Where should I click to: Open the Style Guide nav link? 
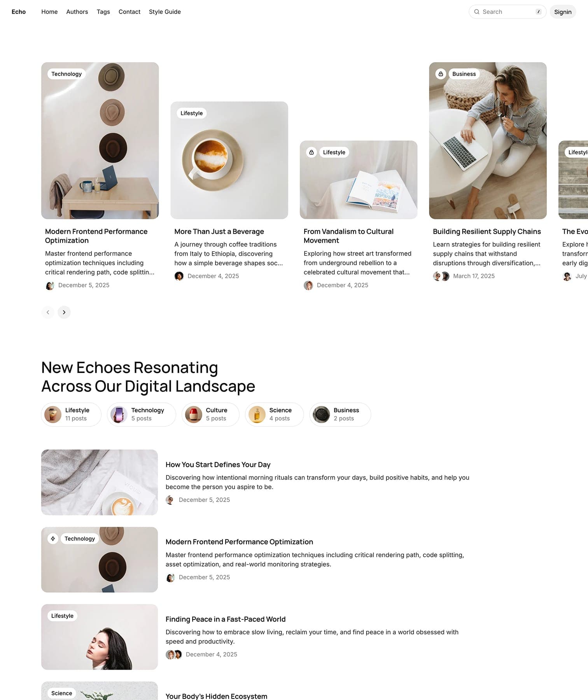pos(165,12)
